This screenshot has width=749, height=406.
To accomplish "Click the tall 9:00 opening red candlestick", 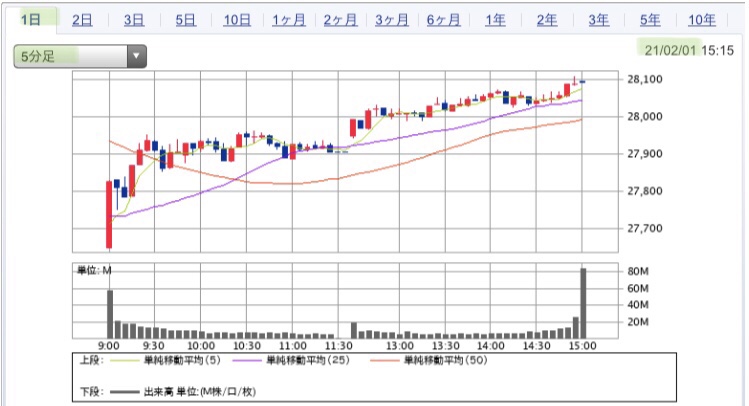I will pyautogui.click(x=109, y=214).
